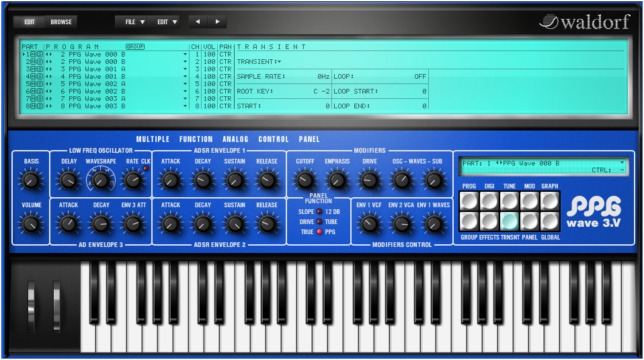644x360 pixels.
Task: Open the program dropdown for part 5 (PPG Wave 002 A)
Action: [x=186, y=84]
